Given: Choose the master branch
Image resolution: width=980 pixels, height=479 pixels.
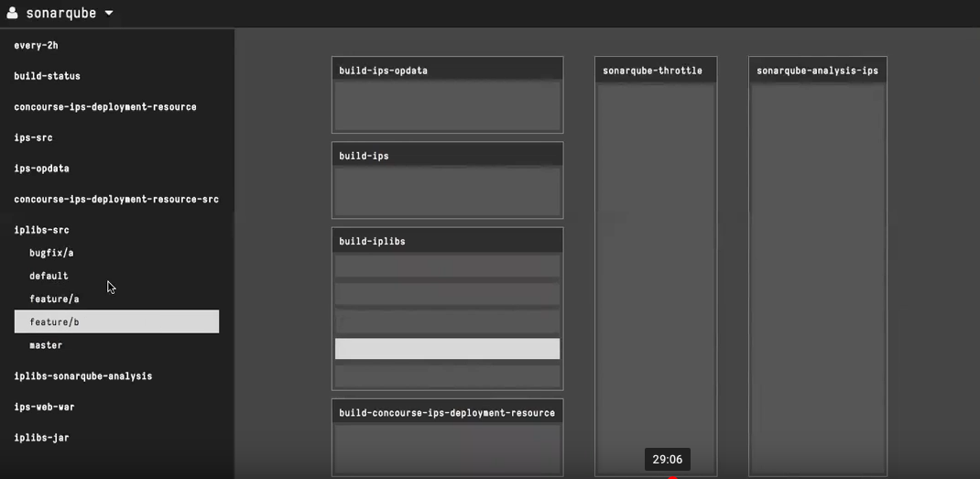Looking at the screenshot, I should click(x=46, y=345).
